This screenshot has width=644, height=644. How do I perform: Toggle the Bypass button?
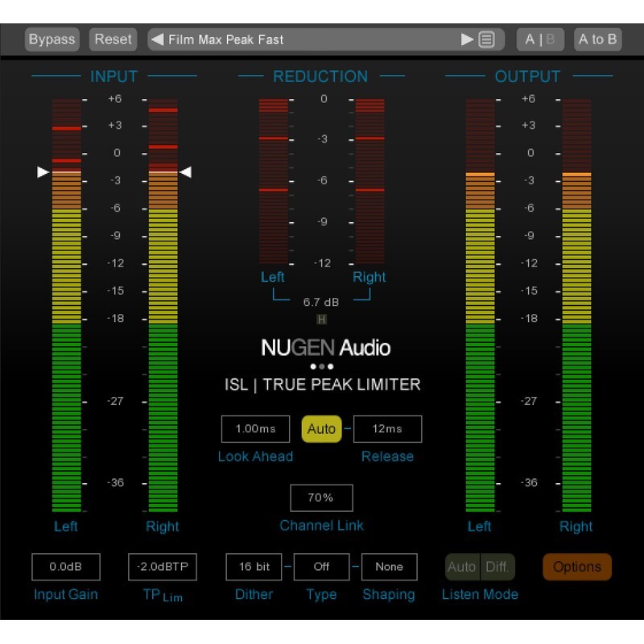click(52, 39)
